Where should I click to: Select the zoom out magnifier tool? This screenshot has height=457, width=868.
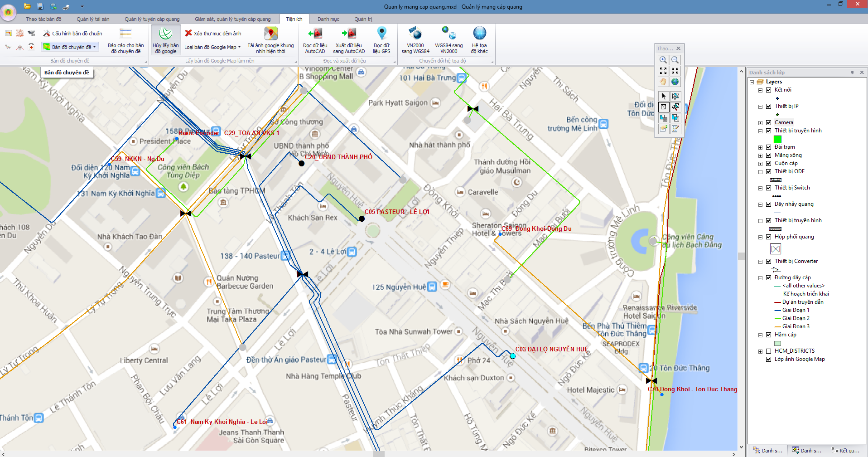675,60
